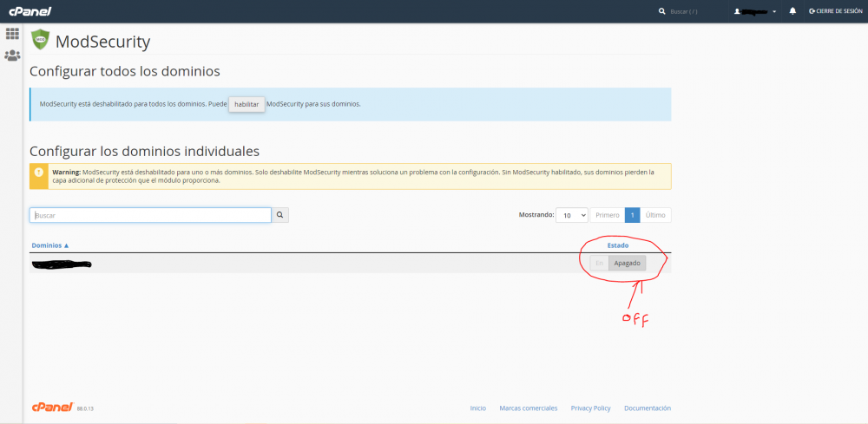The height and width of the screenshot is (424, 868).
Task: Open the Mostrando page size dropdown
Action: coord(572,215)
